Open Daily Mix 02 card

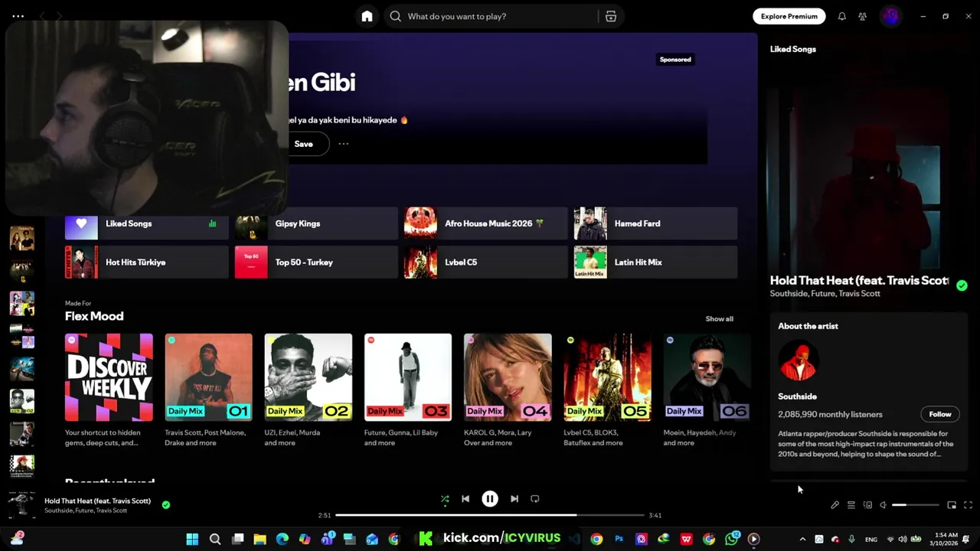coord(308,391)
